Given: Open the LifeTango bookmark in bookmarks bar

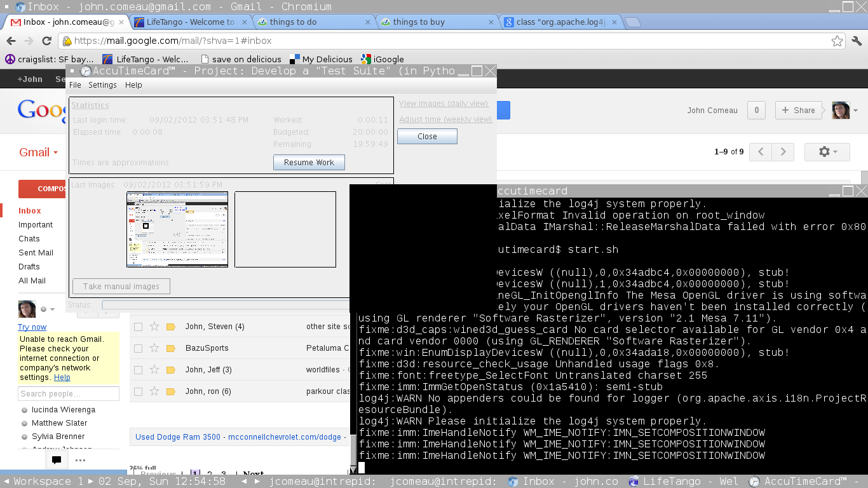Looking at the screenshot, I should 146,59.
